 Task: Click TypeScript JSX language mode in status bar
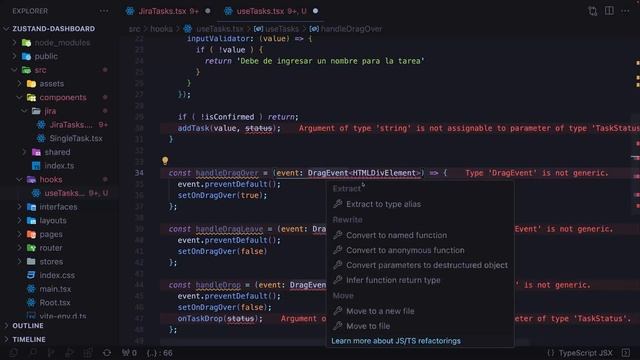585,353
